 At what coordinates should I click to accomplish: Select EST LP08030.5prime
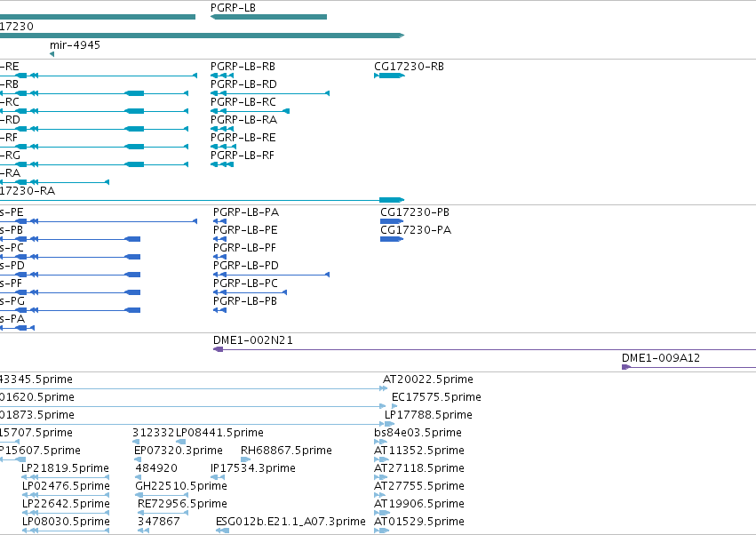[66, 522]
